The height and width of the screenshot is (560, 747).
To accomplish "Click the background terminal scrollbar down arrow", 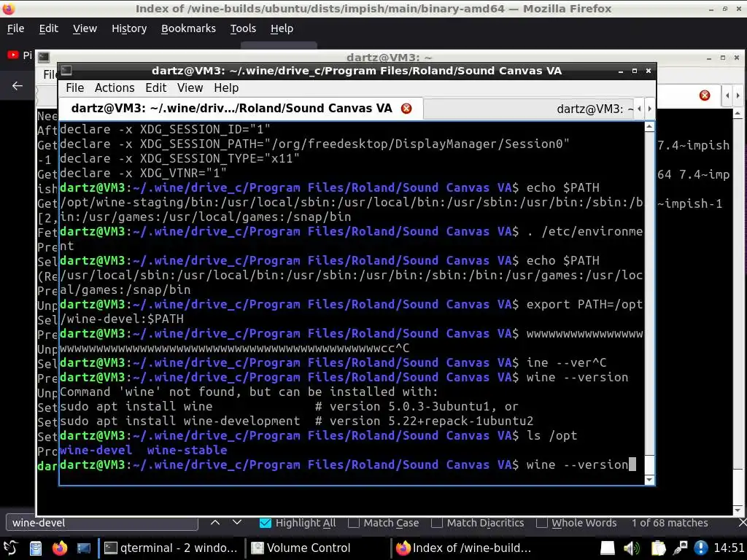I will pyautogui.click(x=738, y=510).
